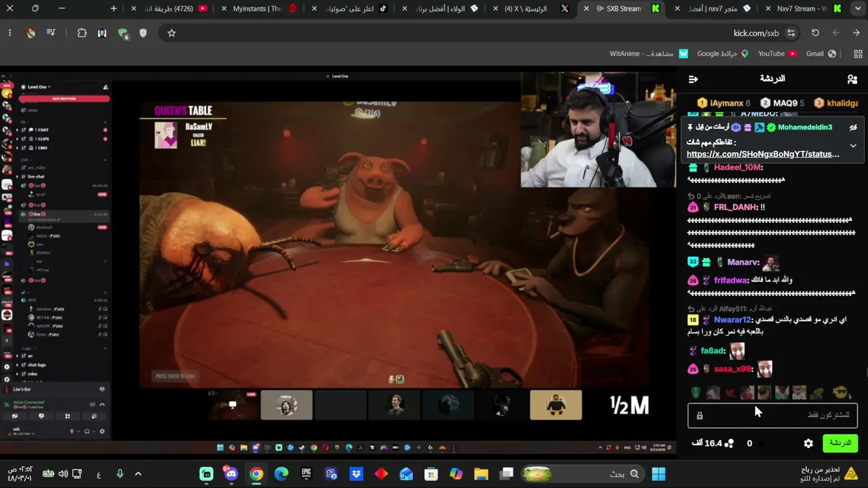The image size is (868, 488).
Task: Click the 16.4 ألف viewer count
Action: (x=713, y=443)
